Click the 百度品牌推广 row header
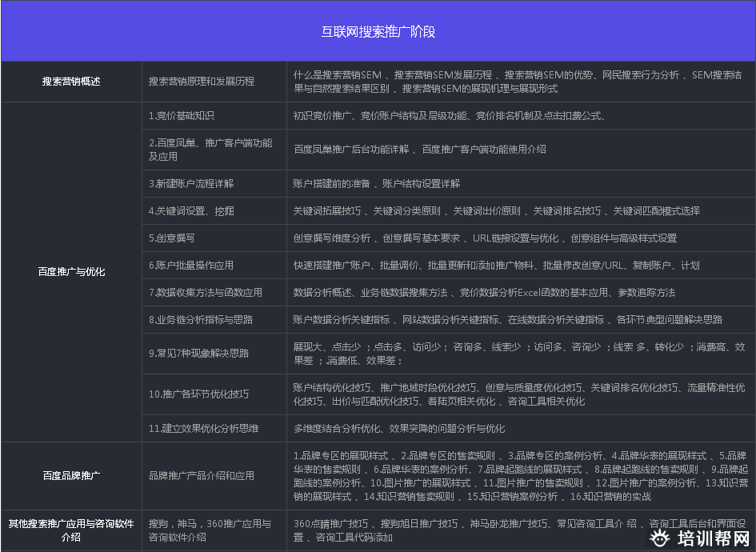 [70, 474]
